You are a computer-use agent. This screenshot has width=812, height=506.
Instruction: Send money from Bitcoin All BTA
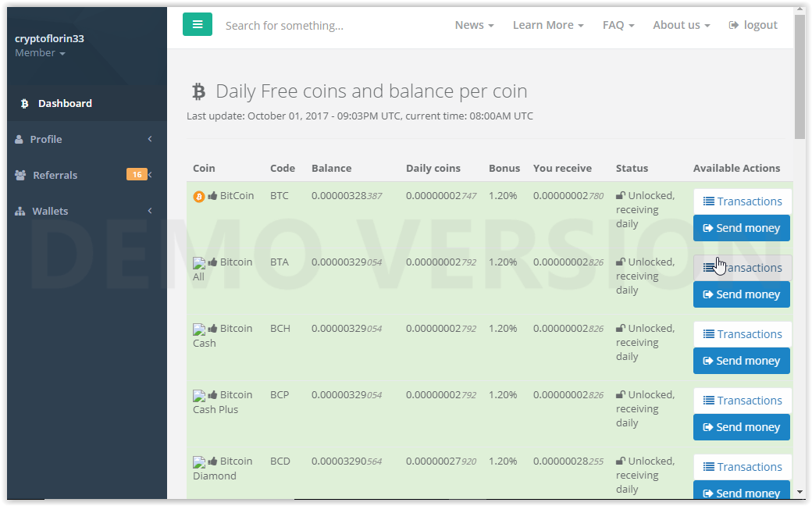(742, 294)
